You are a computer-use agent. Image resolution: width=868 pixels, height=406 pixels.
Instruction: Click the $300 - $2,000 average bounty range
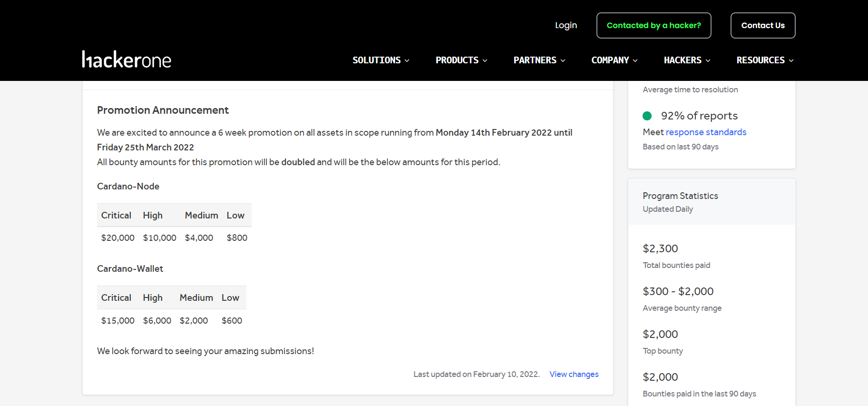point(678,291)
